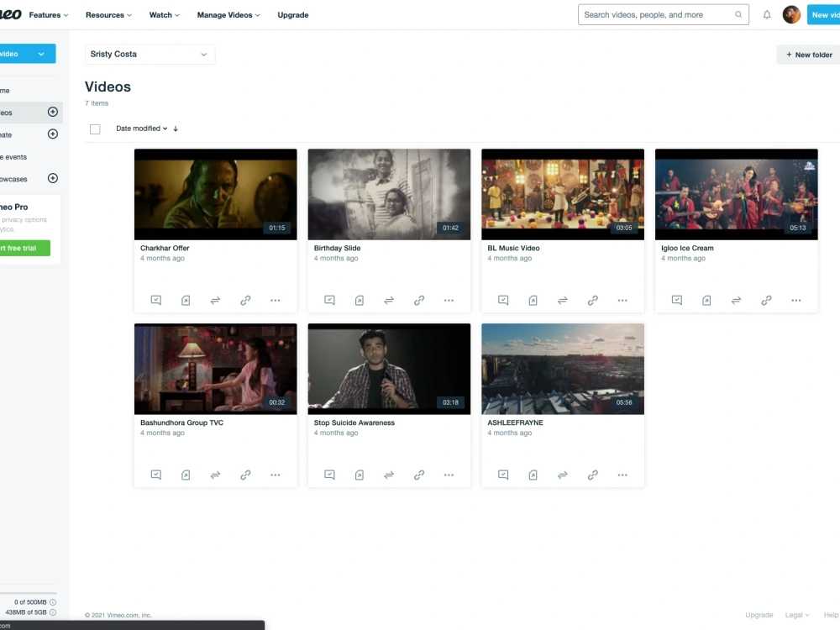Click replace arrows icon on Charkhar Offer
Image resolution: width=840 pixels, height=630 pixels.
[215, 301]
